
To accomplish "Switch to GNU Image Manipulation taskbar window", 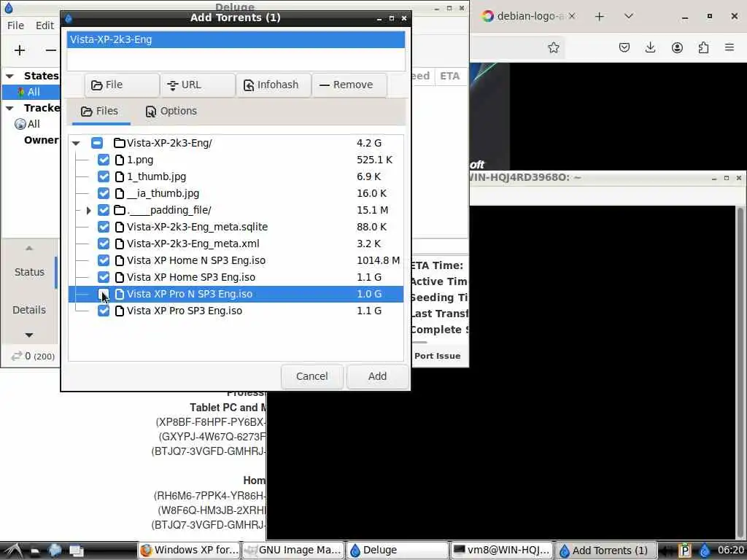I will click(x=293, y=551).
